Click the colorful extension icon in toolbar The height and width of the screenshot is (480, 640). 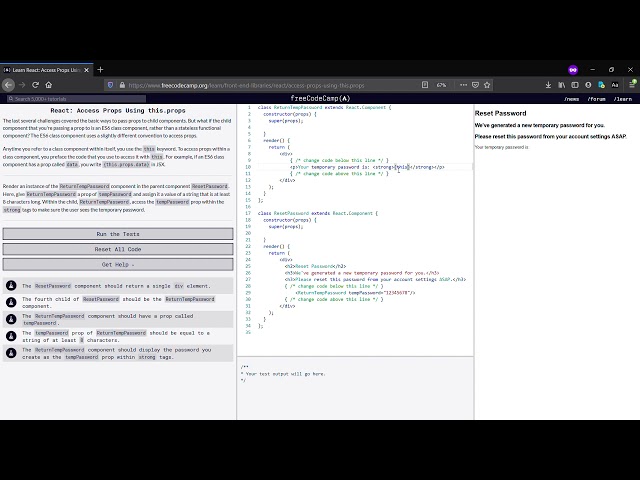pos(601,85)
